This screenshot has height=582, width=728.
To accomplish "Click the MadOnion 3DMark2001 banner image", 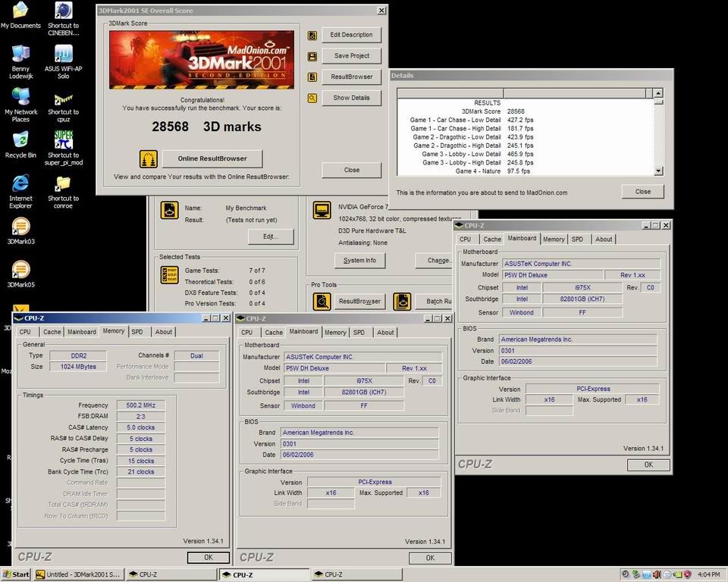I will coord(202,60).
